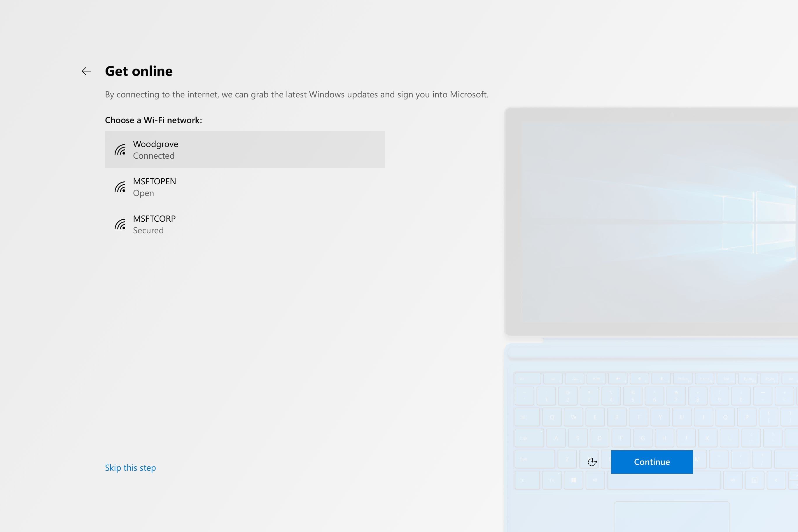Click the Get online heading
The width and height of the screenshot is (798, 532).
[x=139, y=71]
